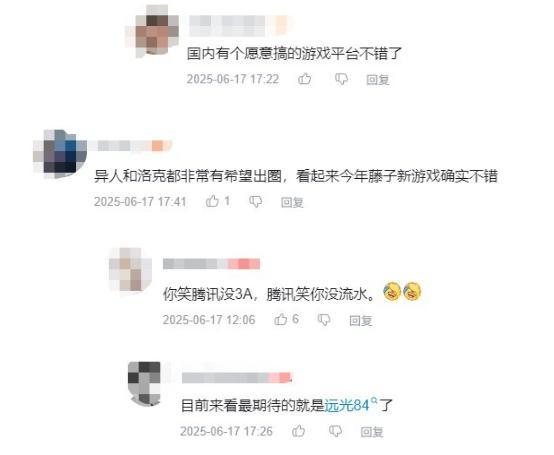This screenshot has height=455, width=554.
Task: Like the comment about 国内游戏平台
Action: 305,79
